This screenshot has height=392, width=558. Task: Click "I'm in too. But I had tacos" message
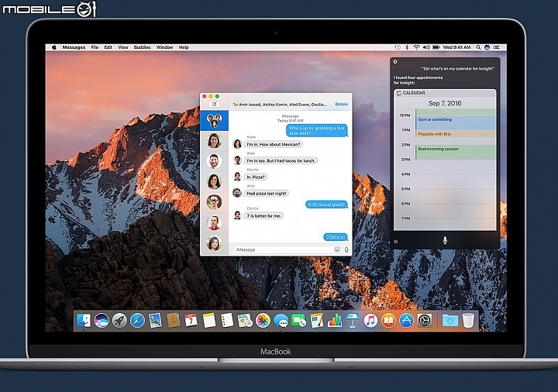(x=281, y=161)
